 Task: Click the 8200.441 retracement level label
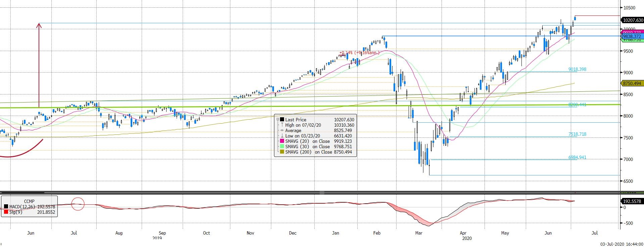pyautogui.click(x=577, y=105)
